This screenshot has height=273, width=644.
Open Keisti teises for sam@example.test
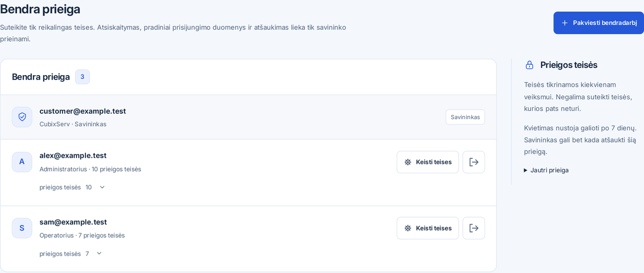point(428,228)
